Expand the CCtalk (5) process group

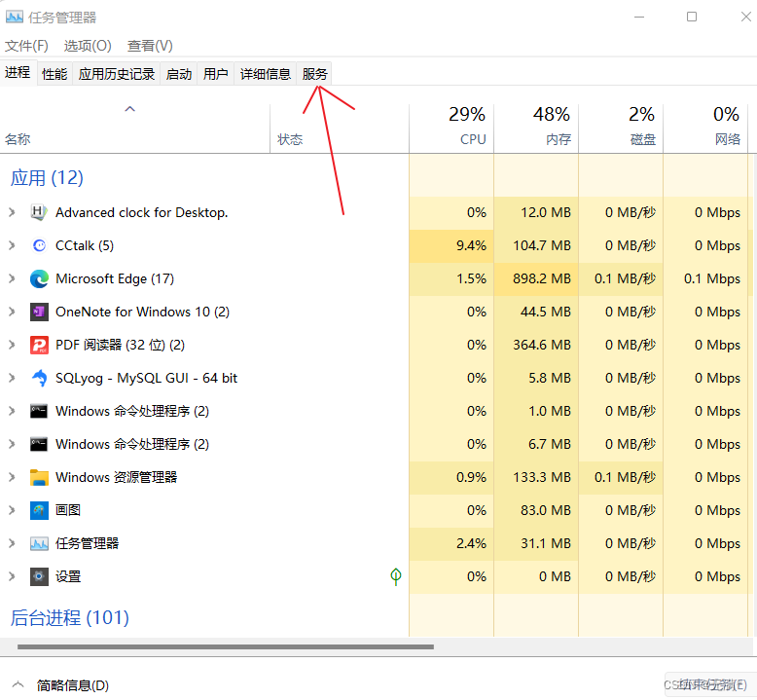tap(12, 246)
